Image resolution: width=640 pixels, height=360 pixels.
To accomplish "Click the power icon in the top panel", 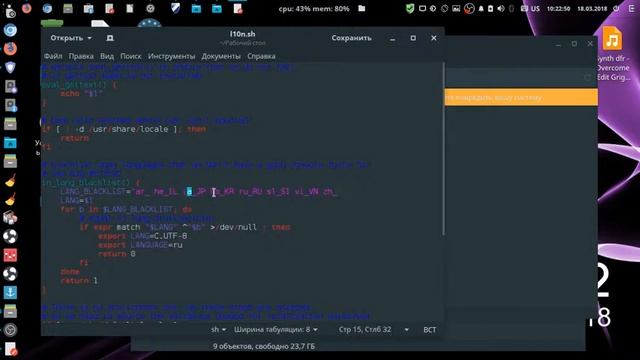I will tap(616, 9).
